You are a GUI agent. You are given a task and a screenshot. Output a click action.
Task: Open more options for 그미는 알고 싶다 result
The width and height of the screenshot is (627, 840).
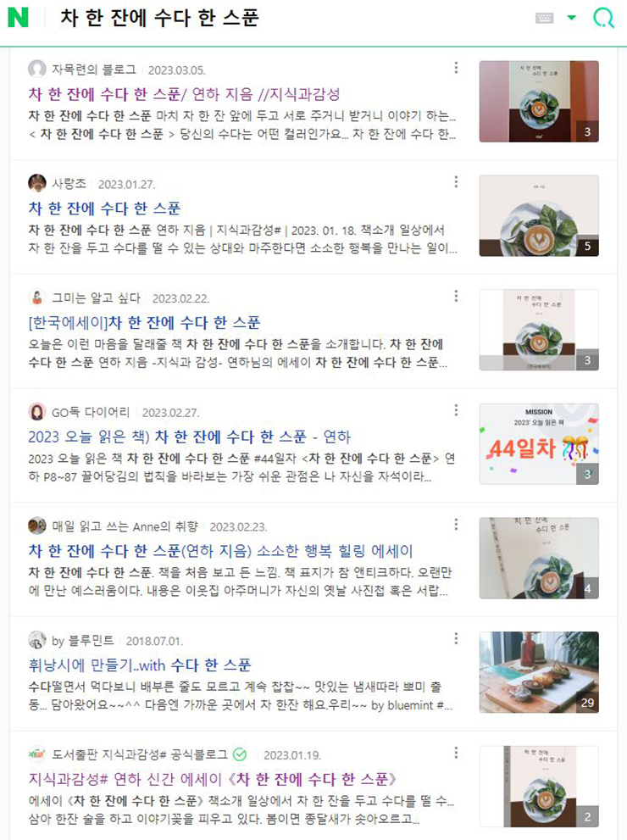coord(456,296)
